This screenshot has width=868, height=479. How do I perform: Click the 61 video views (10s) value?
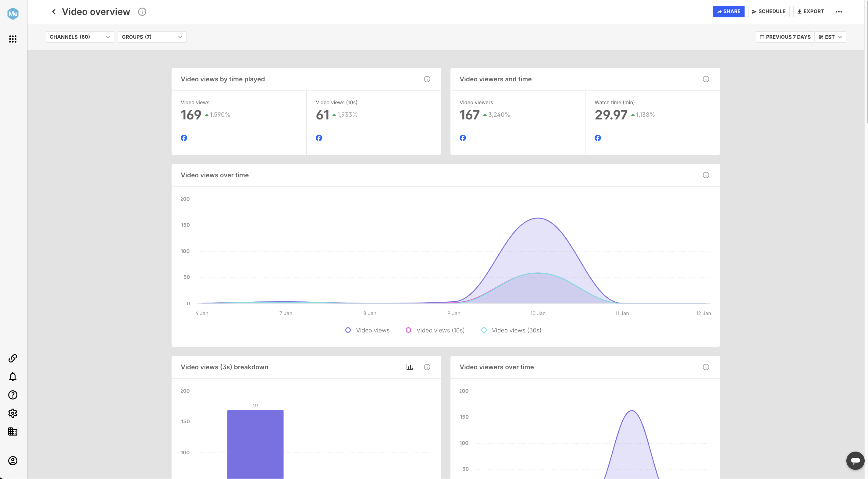[322, 115]
